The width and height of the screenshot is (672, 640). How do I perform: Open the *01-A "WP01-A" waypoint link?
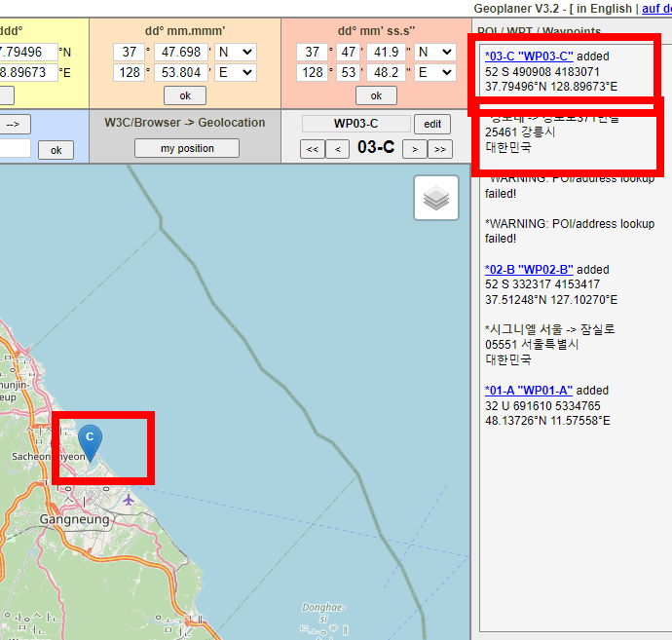[529, 391]
